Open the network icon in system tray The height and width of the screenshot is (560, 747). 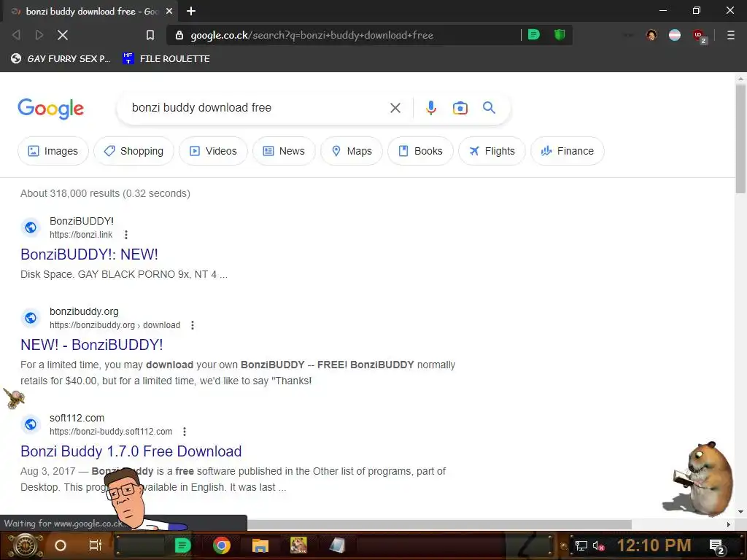tap(581, 545)
